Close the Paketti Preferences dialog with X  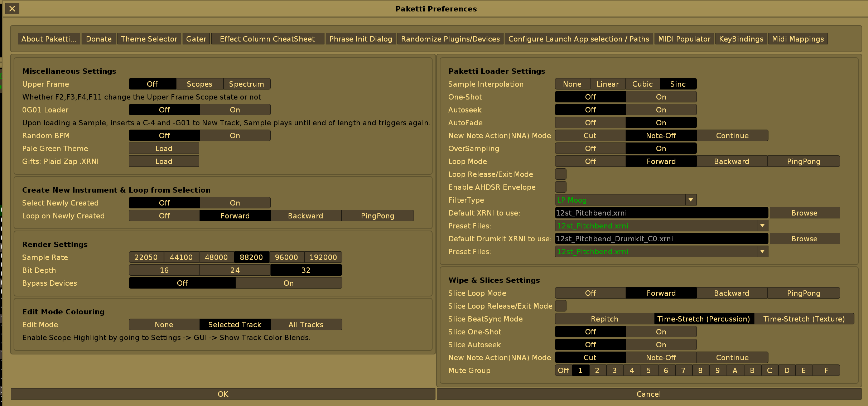click(x=12, y=9)
